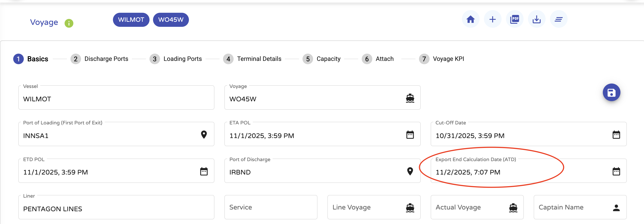Screen dimensions: 644x224
Task: Click the download icon button
Action: pyautogui.click(x=537, y=19)
